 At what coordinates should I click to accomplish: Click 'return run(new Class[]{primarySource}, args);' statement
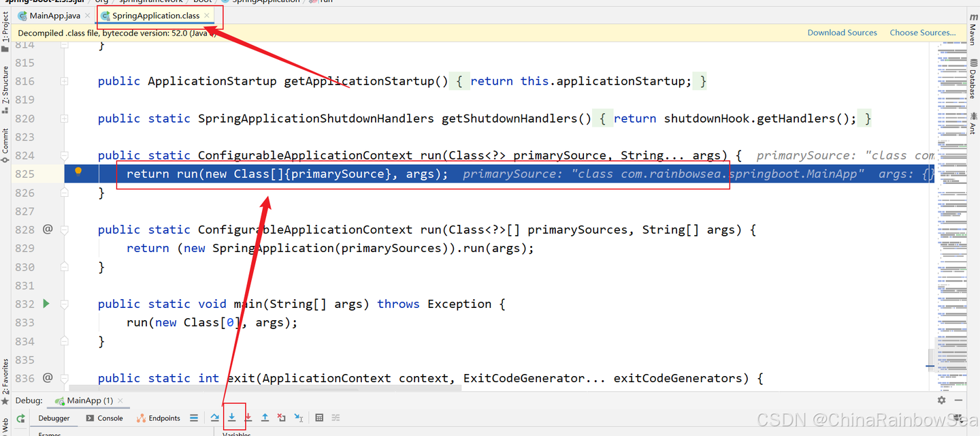pos(287,174)
